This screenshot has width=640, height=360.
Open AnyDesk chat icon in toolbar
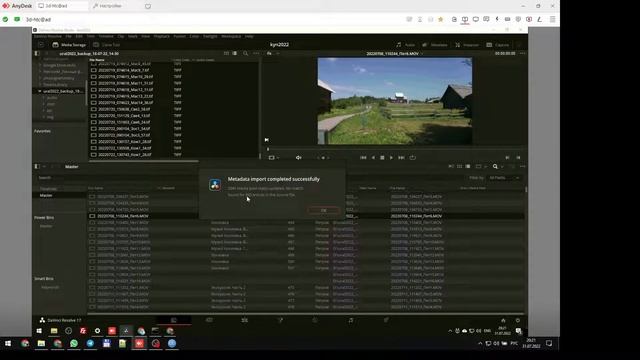click(486, 19)
